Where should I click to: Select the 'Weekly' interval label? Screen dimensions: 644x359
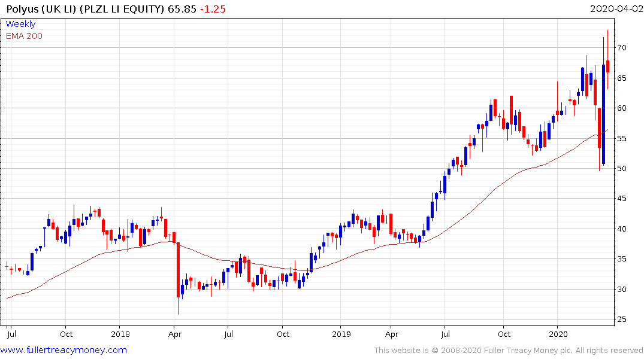(20, 24)
